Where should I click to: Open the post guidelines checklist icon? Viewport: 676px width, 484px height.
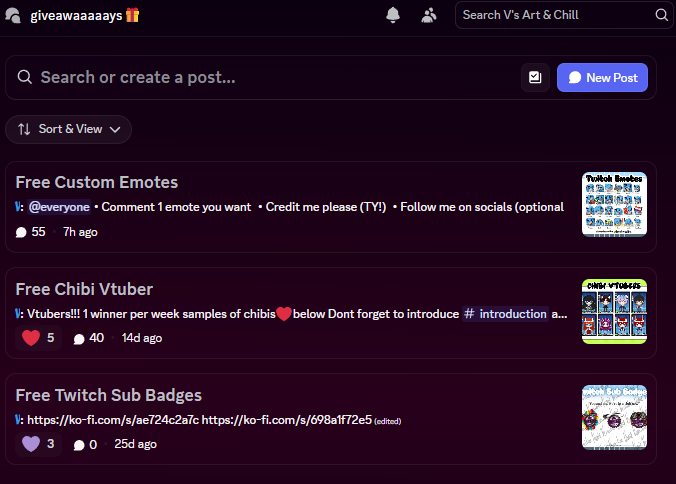point(535,78)
